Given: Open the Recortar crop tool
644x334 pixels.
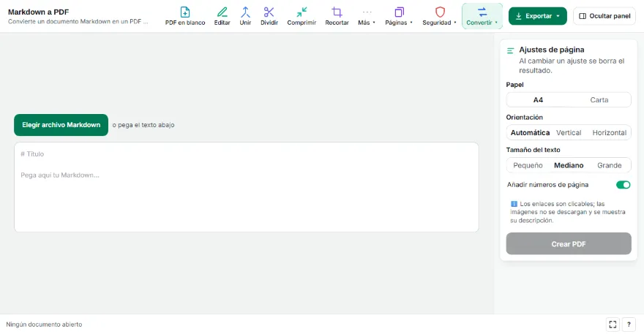Looking at the screenshot, I should point(337,16).
